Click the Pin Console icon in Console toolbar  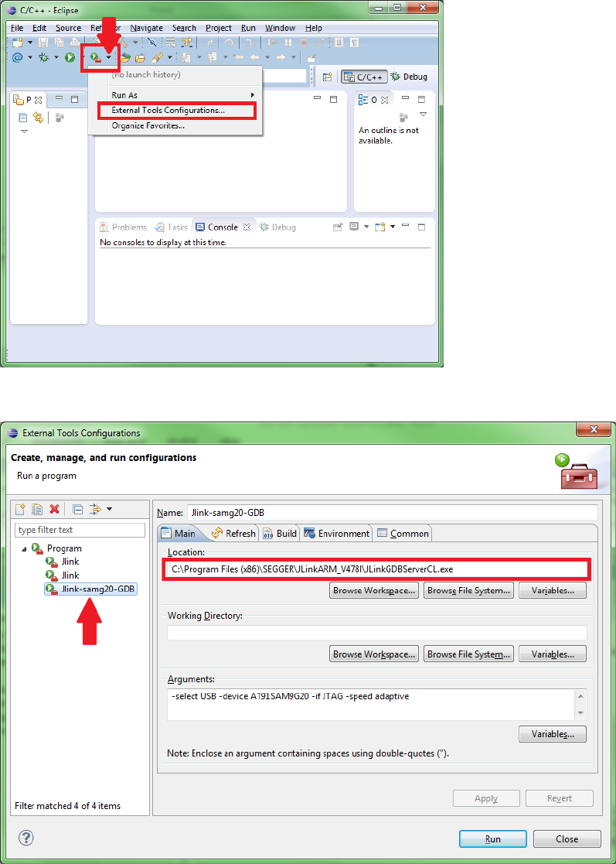(338, 227)
